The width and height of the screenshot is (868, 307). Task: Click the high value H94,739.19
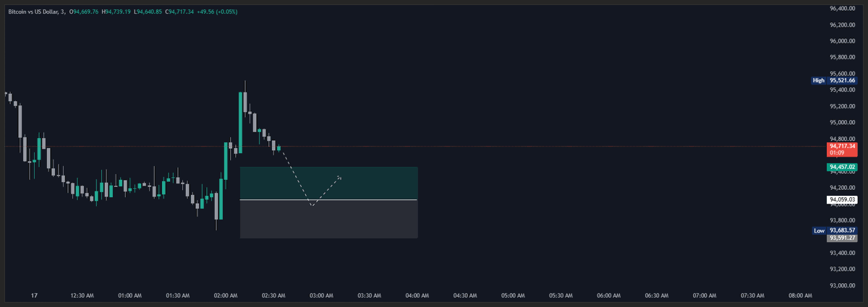pyautogui.click(x=117, y=12)
